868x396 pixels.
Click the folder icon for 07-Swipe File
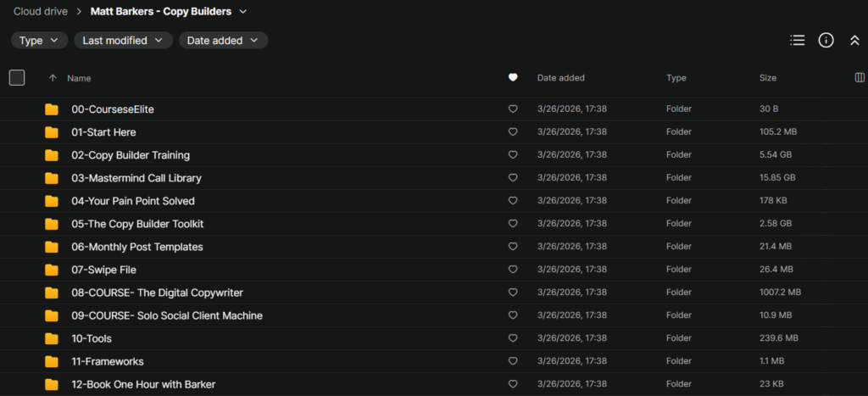(52, 270)
